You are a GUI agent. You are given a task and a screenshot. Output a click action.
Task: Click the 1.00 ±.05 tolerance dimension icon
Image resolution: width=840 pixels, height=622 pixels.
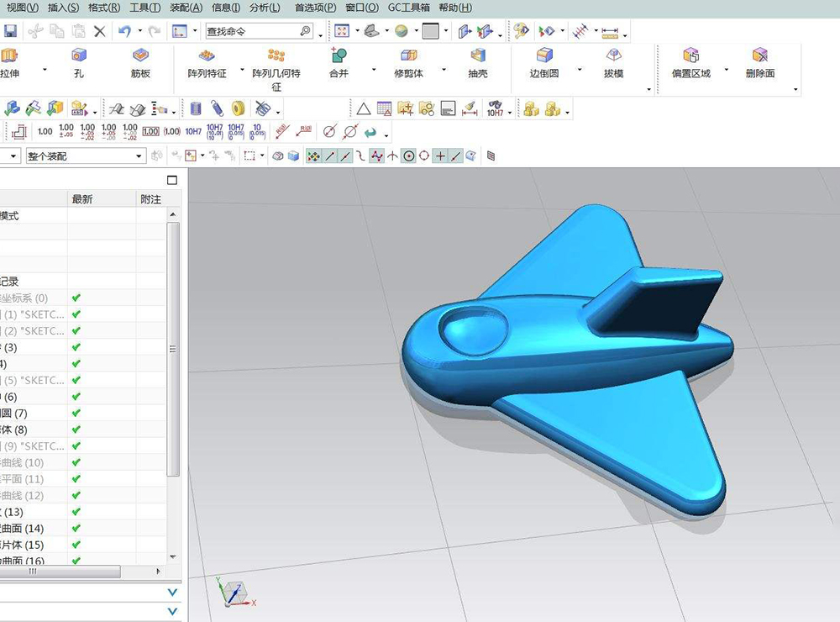(66, 131)
